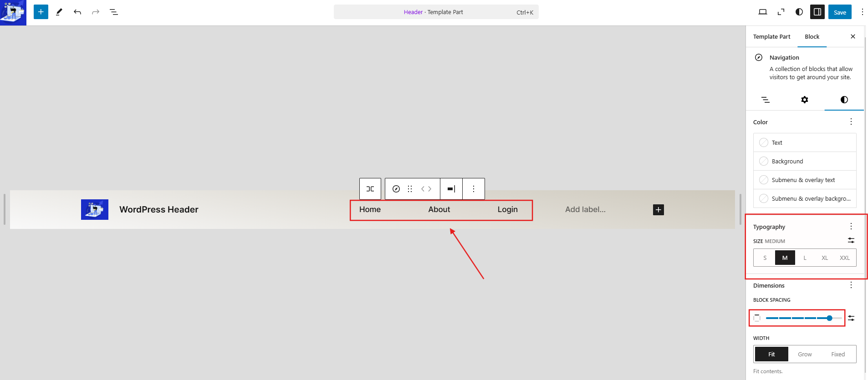Toggle the distraction-free fullscreen resize icon

tap(781, 12)
